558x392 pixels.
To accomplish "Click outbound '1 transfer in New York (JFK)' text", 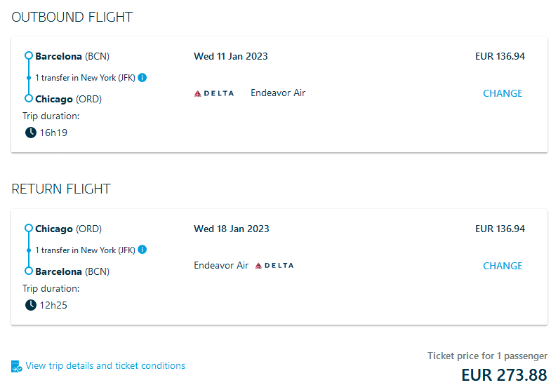I will click(85, 78).
